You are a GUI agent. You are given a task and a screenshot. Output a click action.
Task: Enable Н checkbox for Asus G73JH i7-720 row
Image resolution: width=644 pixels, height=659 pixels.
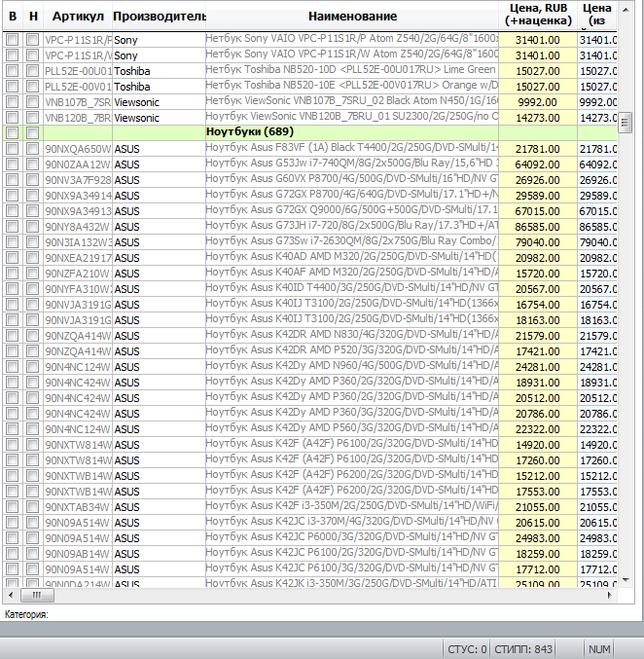[32, 226]
